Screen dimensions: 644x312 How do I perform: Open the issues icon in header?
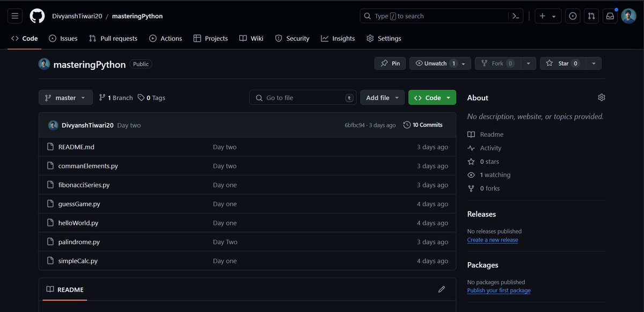coord(573,16)
